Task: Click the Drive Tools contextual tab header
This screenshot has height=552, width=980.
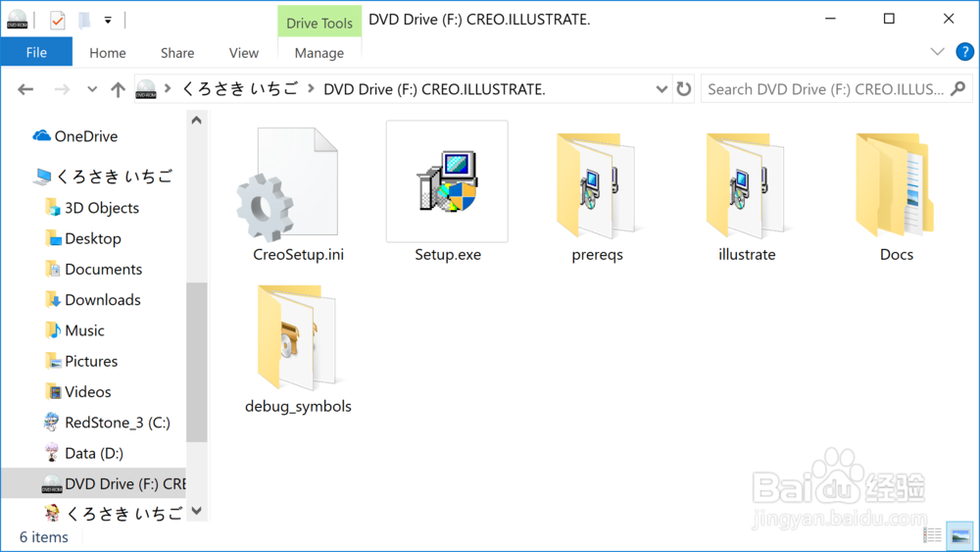Action: [x=319, y=23]
